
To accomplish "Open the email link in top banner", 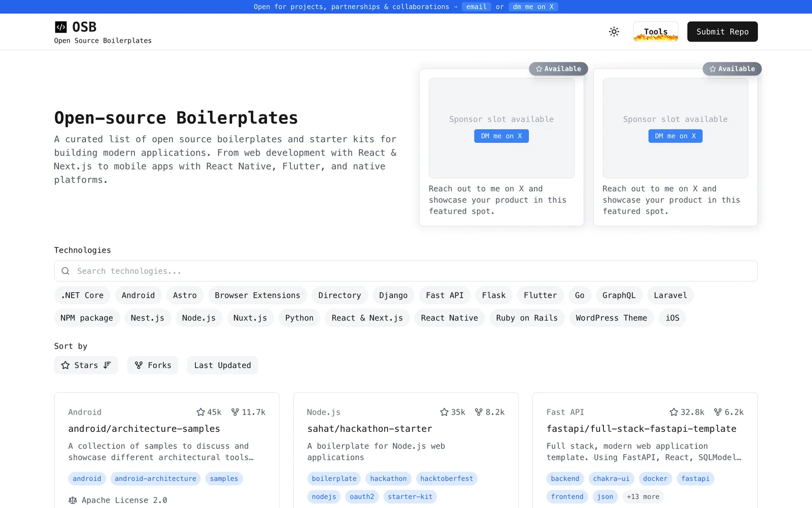I will pos(476,7).
